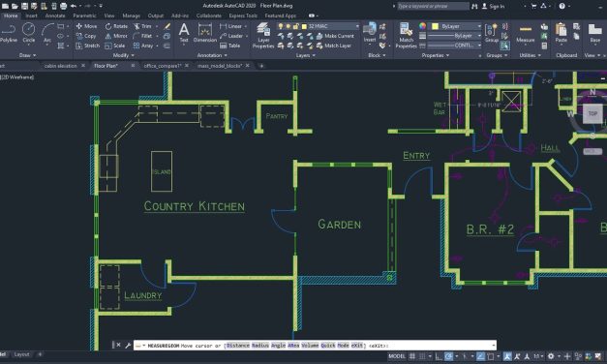Click the Save icon in quick access toolbar
The image size is (607, 364).
point(24,6)
